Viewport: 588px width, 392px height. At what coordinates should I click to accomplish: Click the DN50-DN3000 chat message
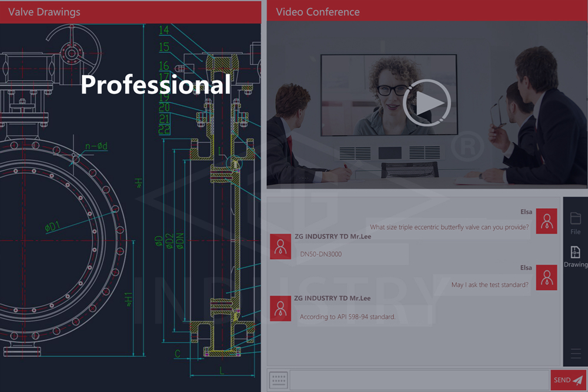(321, 254)
